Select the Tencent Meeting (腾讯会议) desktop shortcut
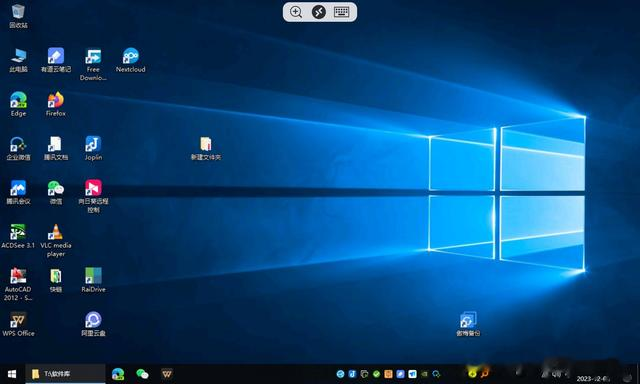This screenshot has height=384, width=640. click(18, 192)
